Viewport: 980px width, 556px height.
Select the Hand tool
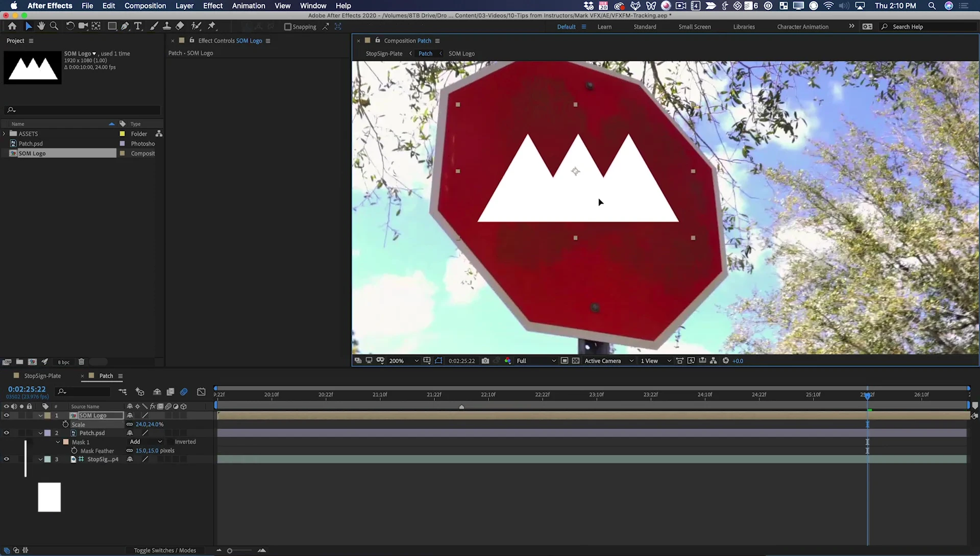(41, 26)
